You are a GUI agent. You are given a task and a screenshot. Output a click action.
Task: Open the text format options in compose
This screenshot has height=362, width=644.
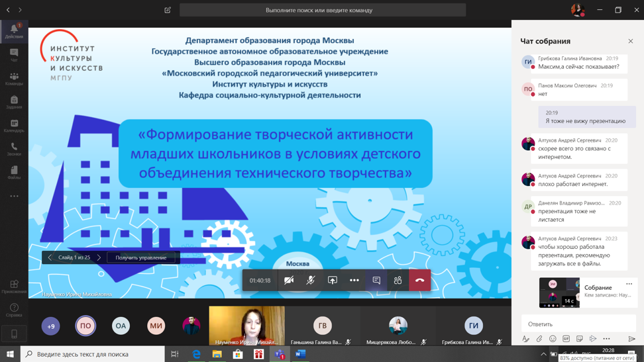[x=525, y=339]
